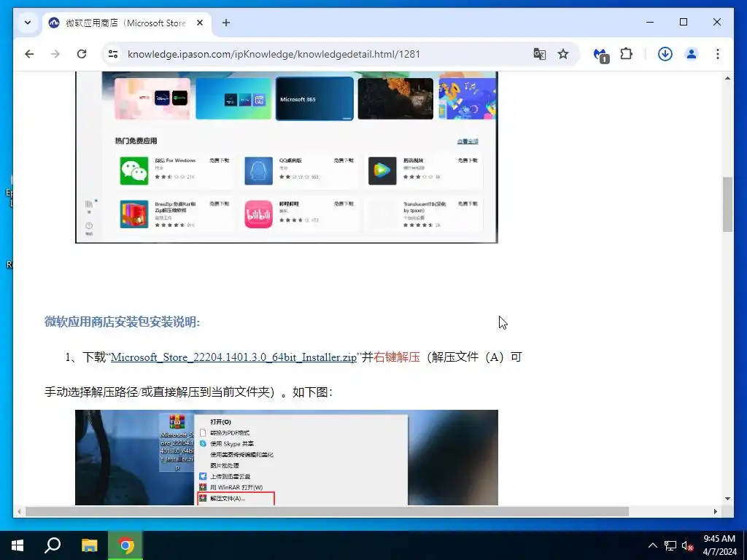Image resolution: width=747 pixels, height=560 pixels.
Task: Click the red 右键解压 text
Action: (x=397, y=357)
